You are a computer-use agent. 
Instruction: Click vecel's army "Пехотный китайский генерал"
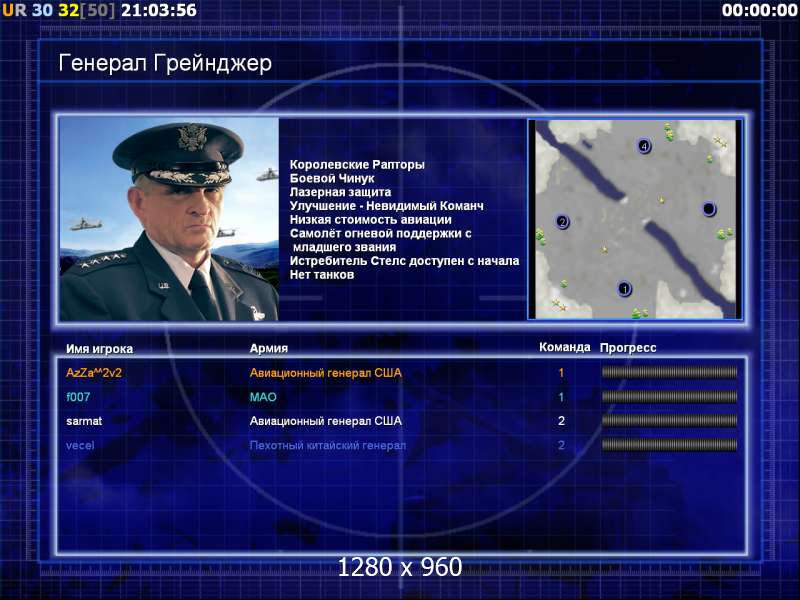pyautogui.click(x=328, y=445)
